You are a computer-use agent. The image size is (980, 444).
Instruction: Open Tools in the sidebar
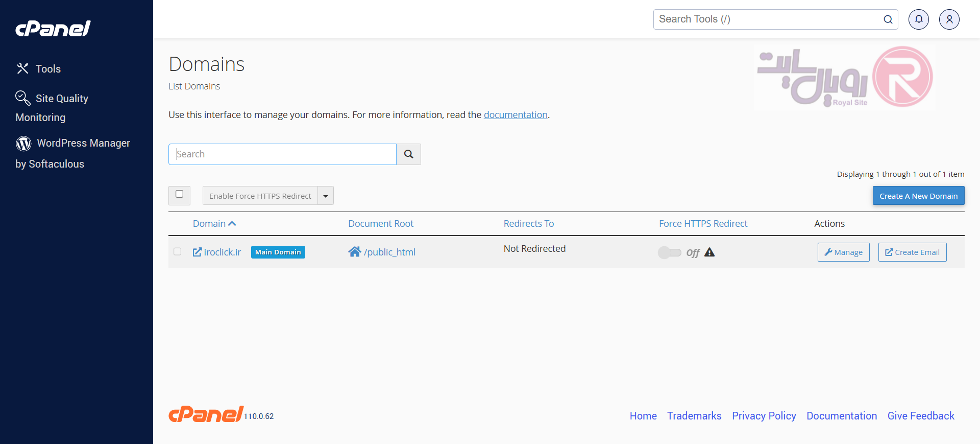tap(47, 69)
